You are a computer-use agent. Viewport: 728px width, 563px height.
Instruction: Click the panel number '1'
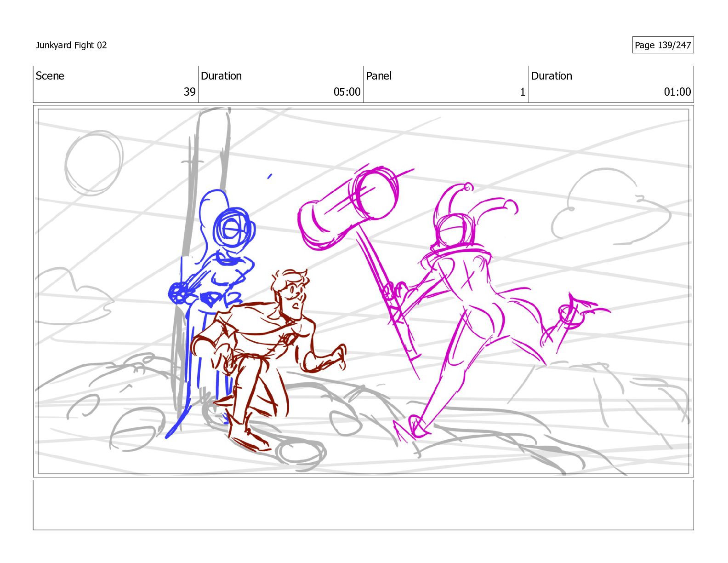[x=523, y=92]
